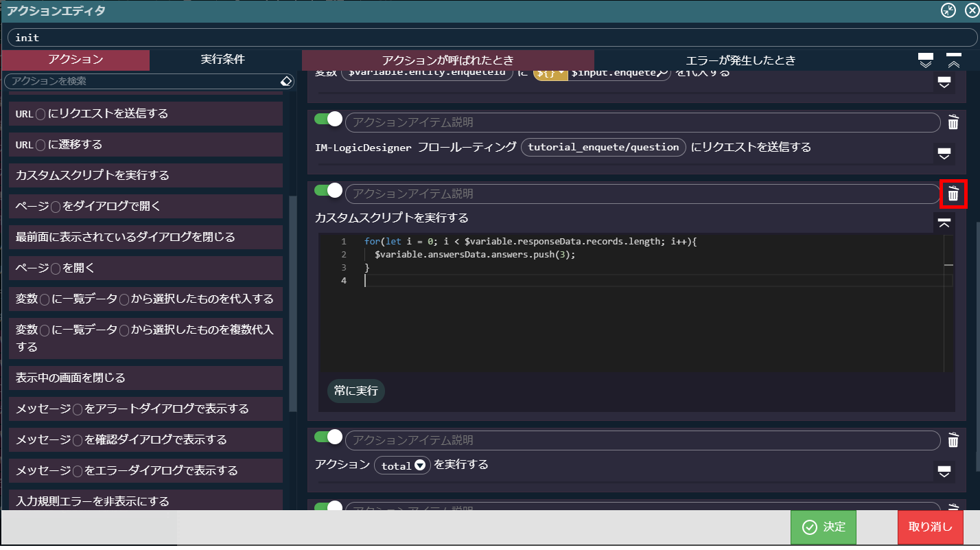Select 'ページをダイアログで開く' action

click(146, 206)
